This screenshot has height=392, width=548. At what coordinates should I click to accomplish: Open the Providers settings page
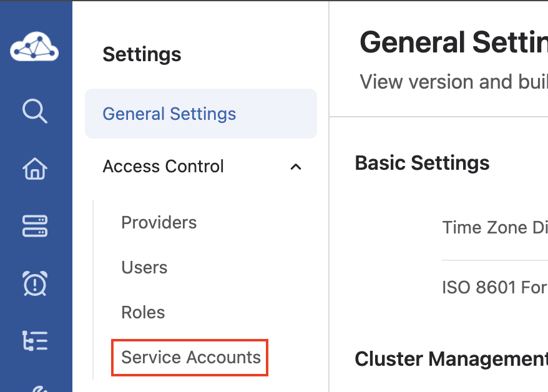pyautogui.click(x=159, y=223)
